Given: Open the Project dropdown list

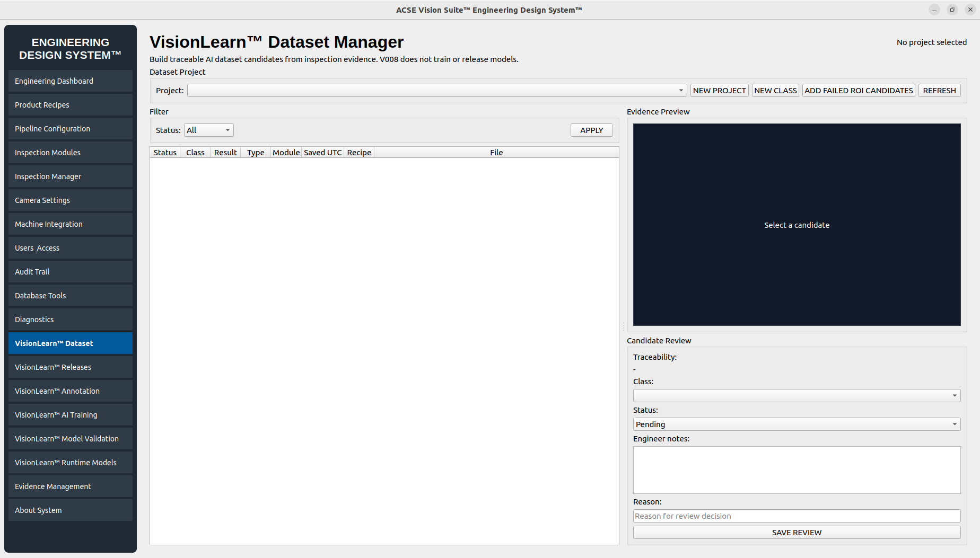Looking at the screenshot, I should click(437, 91).
